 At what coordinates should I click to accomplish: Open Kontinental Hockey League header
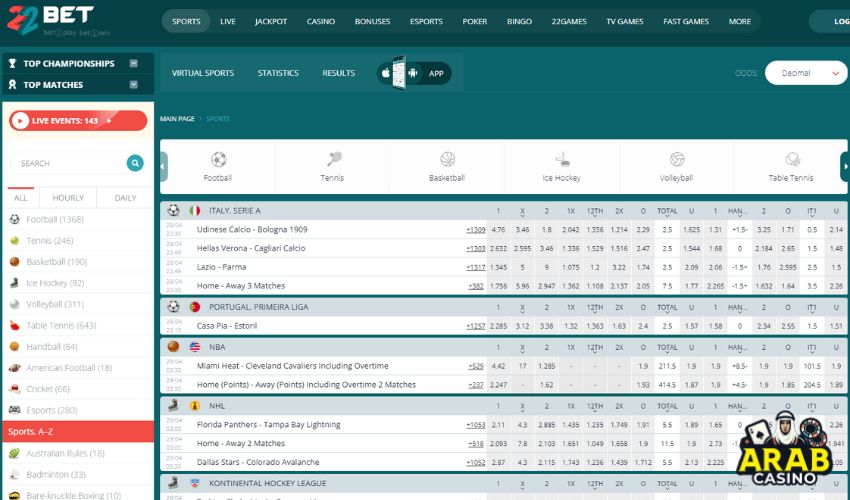pos(268,483)
